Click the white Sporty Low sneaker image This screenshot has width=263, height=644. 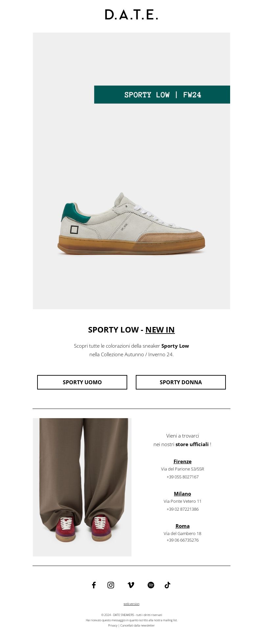[x=131, y=224]
